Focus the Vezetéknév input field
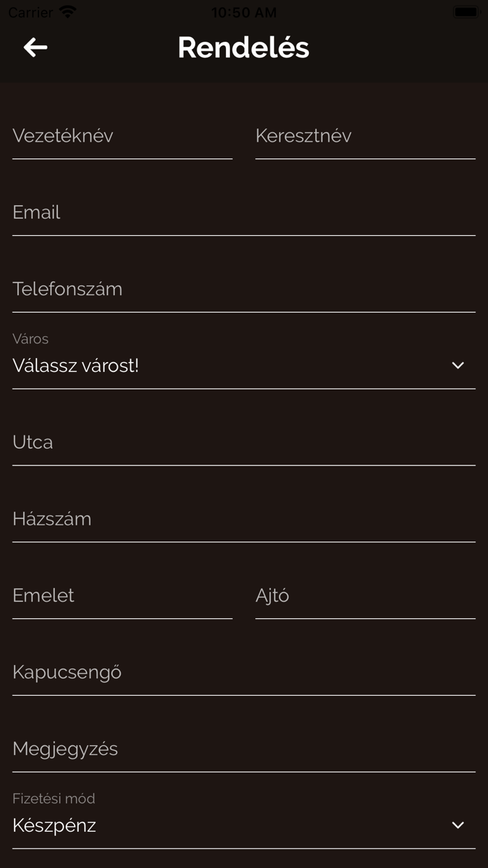488x868 pixels. 122,136
